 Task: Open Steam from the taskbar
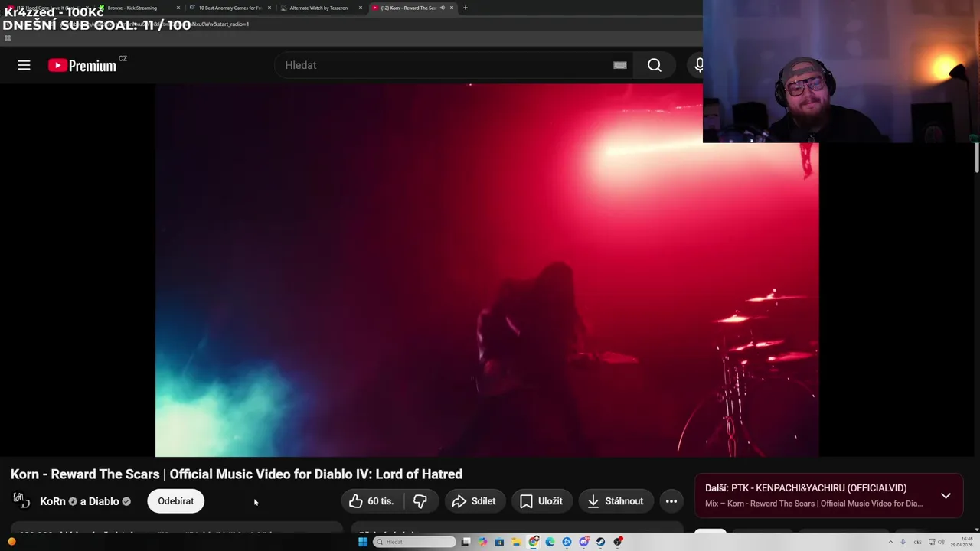tap(601, 542)
